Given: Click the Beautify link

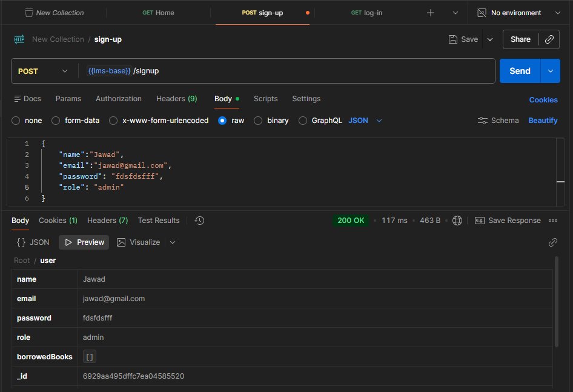Looking at the screenshot, I should point(542,121).
